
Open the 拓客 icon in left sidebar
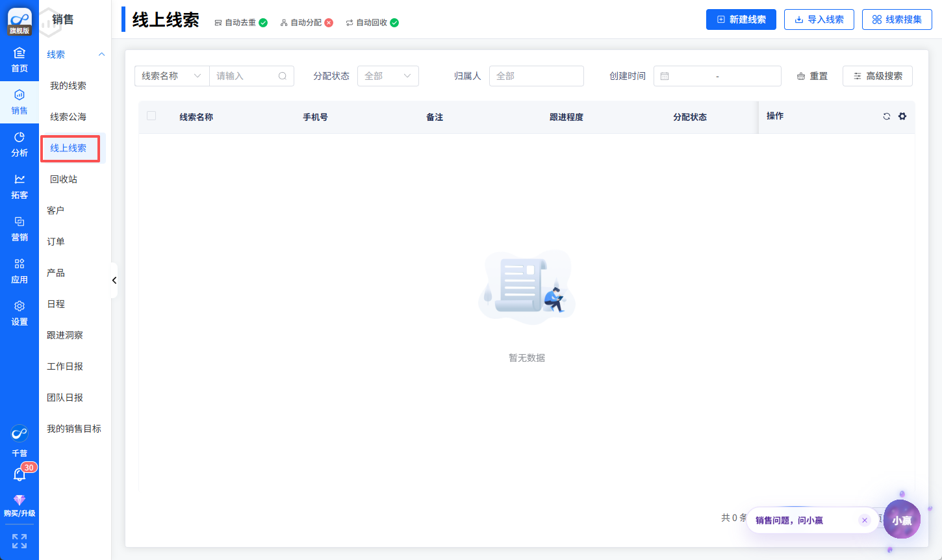19,186
